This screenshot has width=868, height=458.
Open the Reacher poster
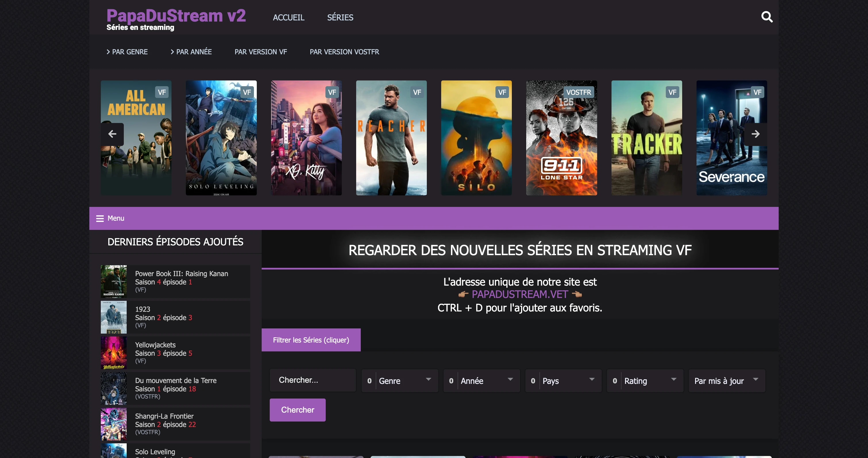pyautogui.click(x=391, y=138)
